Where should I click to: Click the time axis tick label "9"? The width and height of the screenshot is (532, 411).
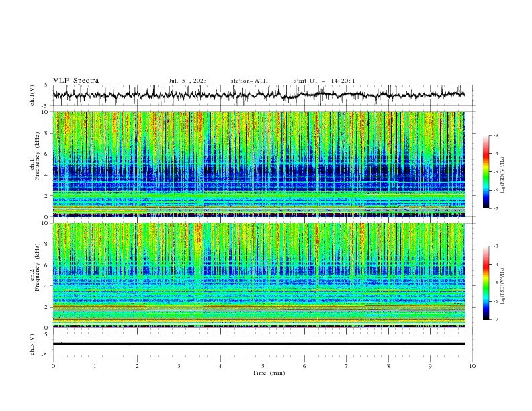[430, 366]
